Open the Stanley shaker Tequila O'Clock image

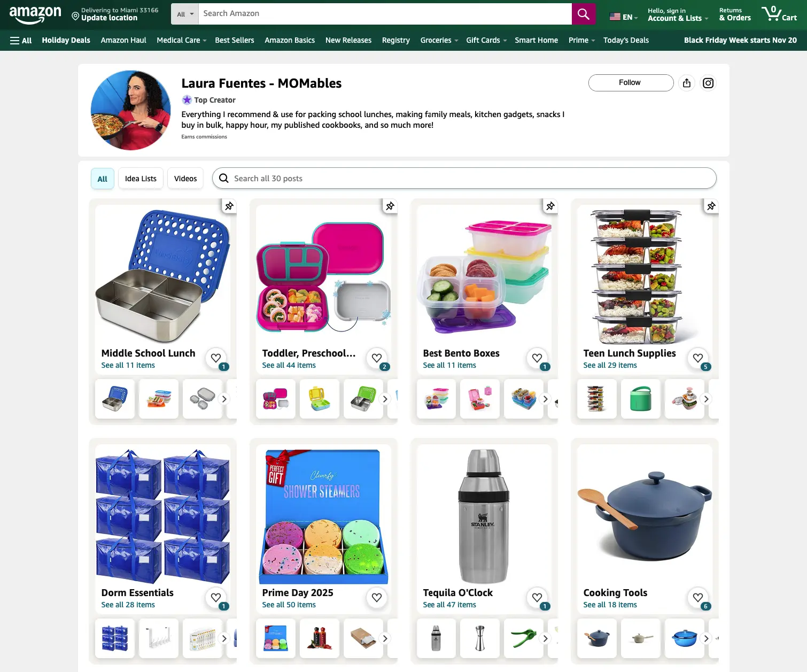coord(484,516)
